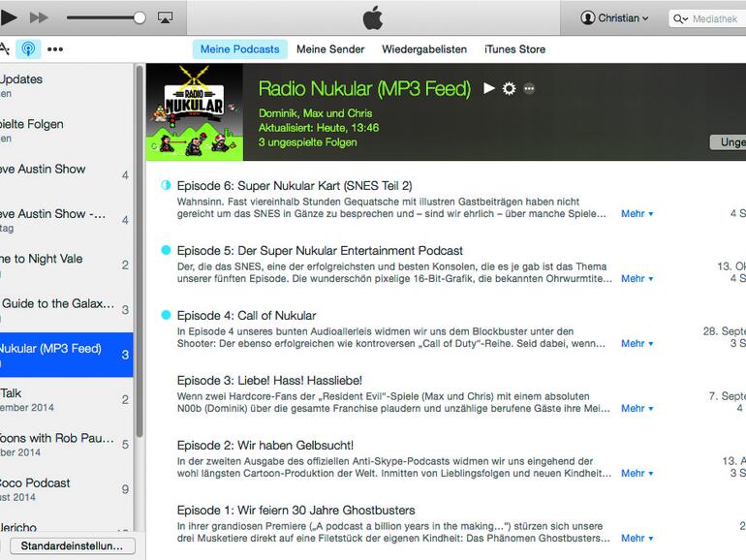Open the iTunes Store tab
746x560 pixels.
tap(514, 49)
